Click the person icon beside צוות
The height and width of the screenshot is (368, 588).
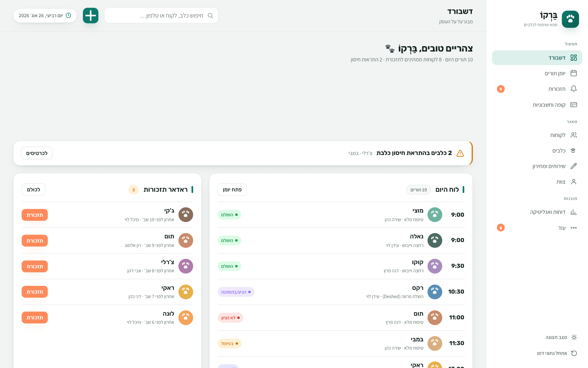574,182
